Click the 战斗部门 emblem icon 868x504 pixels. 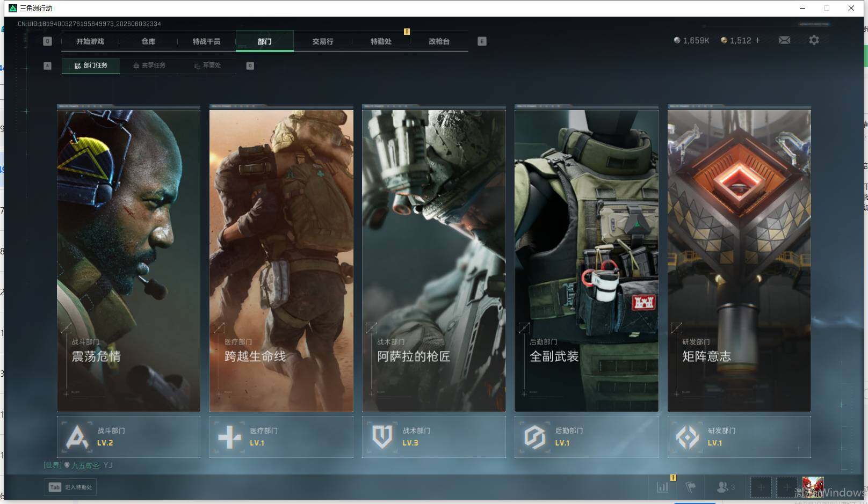tap(77, 437)
